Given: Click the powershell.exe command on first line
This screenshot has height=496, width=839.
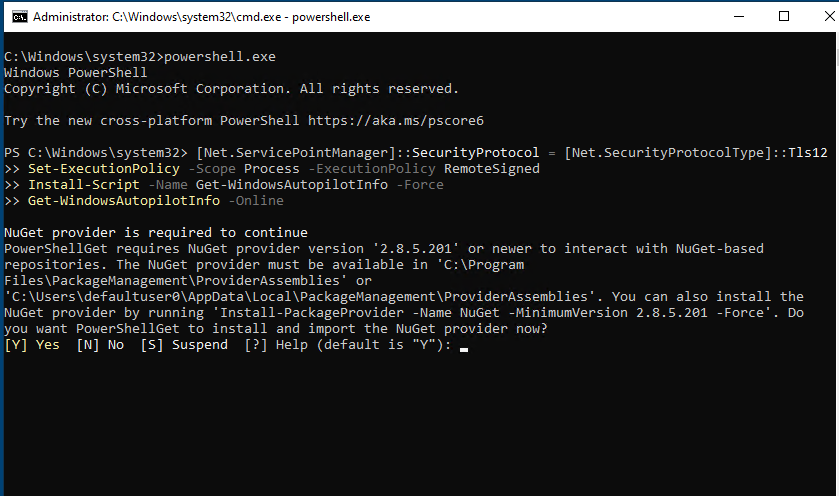Looking at the screenshot, I should pyautogui.click(x=219, y=57).
